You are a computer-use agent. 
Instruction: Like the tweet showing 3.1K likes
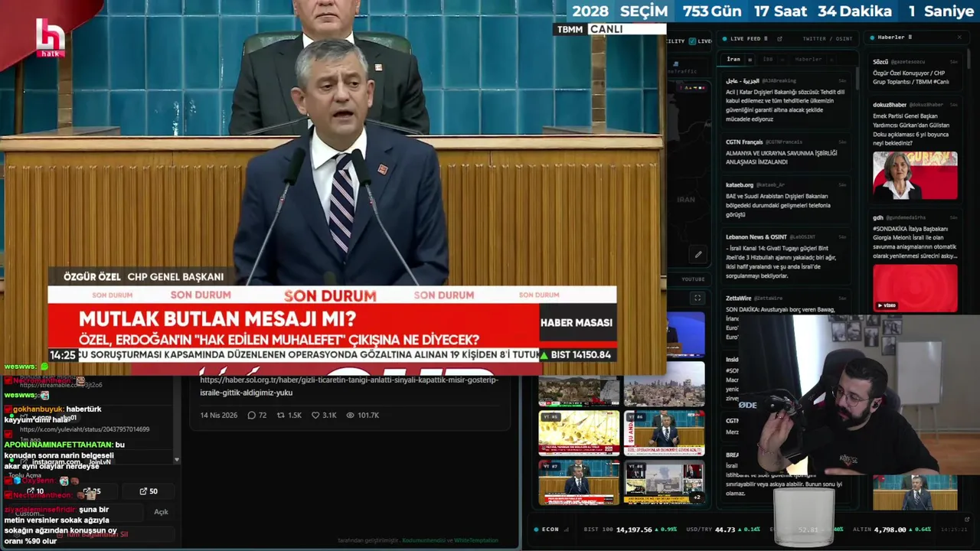coord(315,416)
